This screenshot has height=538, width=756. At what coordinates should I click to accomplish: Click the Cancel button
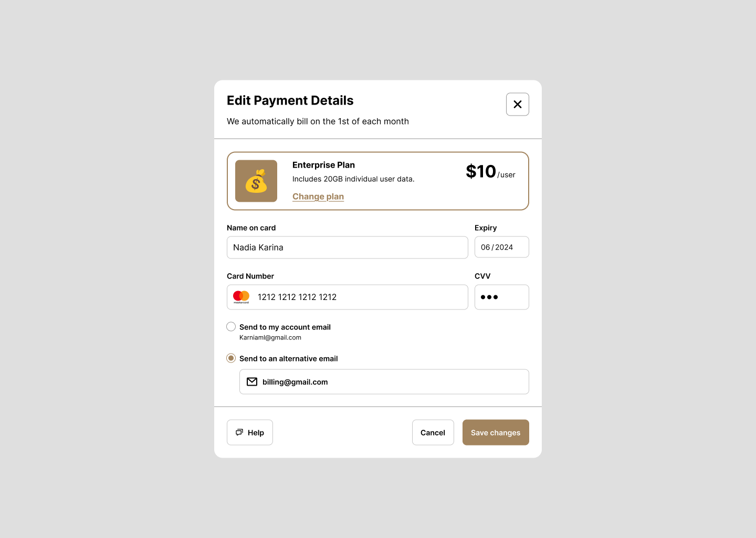point(433,432)
